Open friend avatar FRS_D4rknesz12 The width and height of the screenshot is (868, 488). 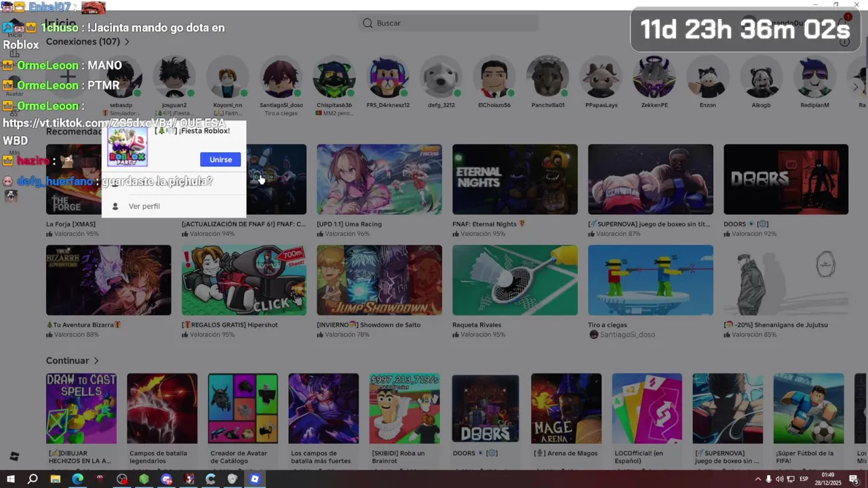388,77
